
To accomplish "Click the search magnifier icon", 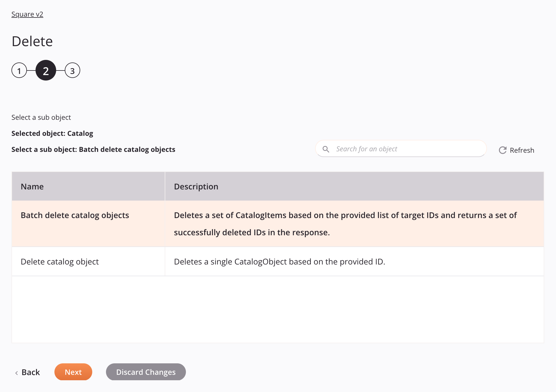I will [327, 149].
